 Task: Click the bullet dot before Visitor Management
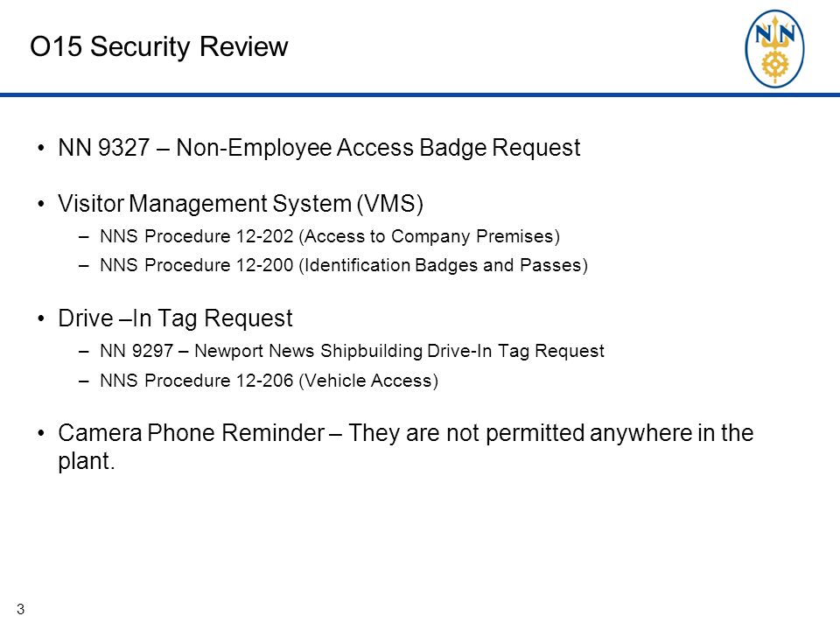[41, 205]
